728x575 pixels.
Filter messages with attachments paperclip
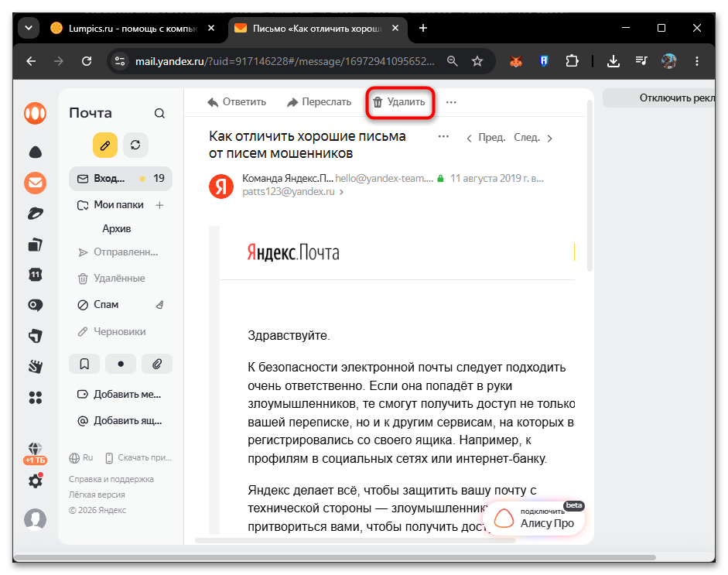click(x=157, y=364)
